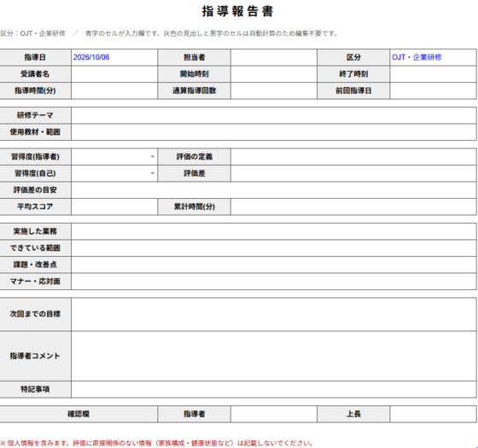Select the 評価差 value cell
Image resolution: width=478 pixels, height=448 pixels.
[x=353, y=173]
